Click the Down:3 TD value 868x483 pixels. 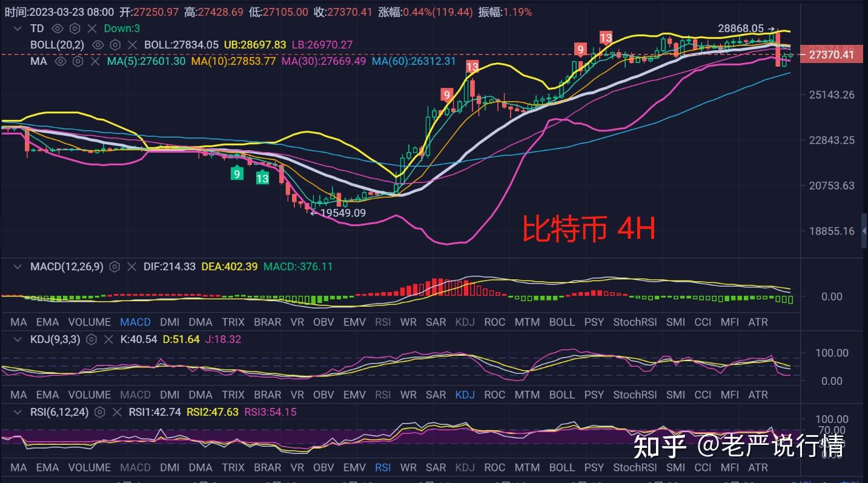pos(122,28)
